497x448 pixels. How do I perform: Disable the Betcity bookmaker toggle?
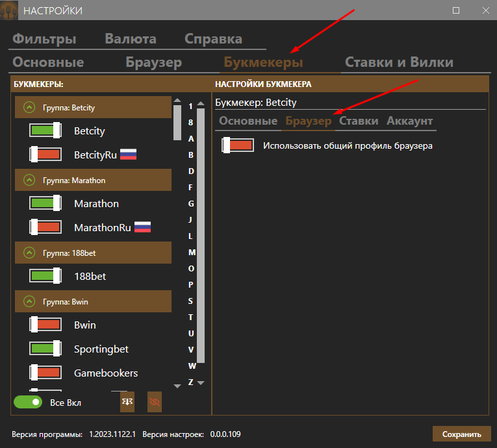click(45, 131)
